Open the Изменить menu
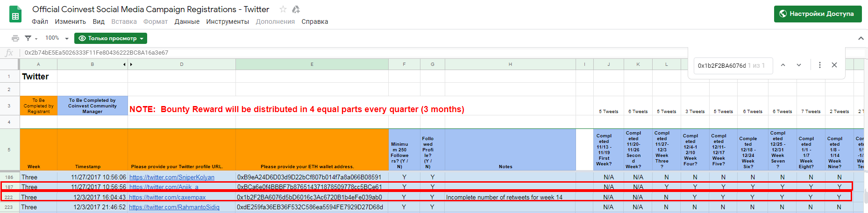Image resolution: width=868 pixels, height=213 pixels. point(70,21)
